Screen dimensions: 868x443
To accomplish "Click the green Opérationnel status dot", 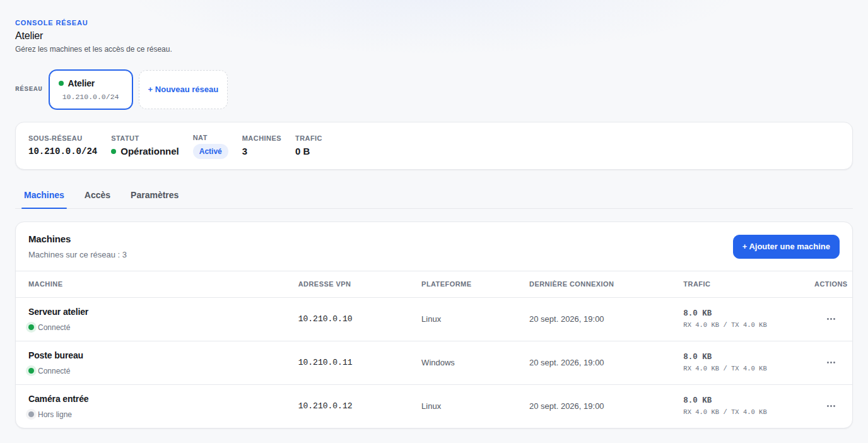I will pos(114,151).
